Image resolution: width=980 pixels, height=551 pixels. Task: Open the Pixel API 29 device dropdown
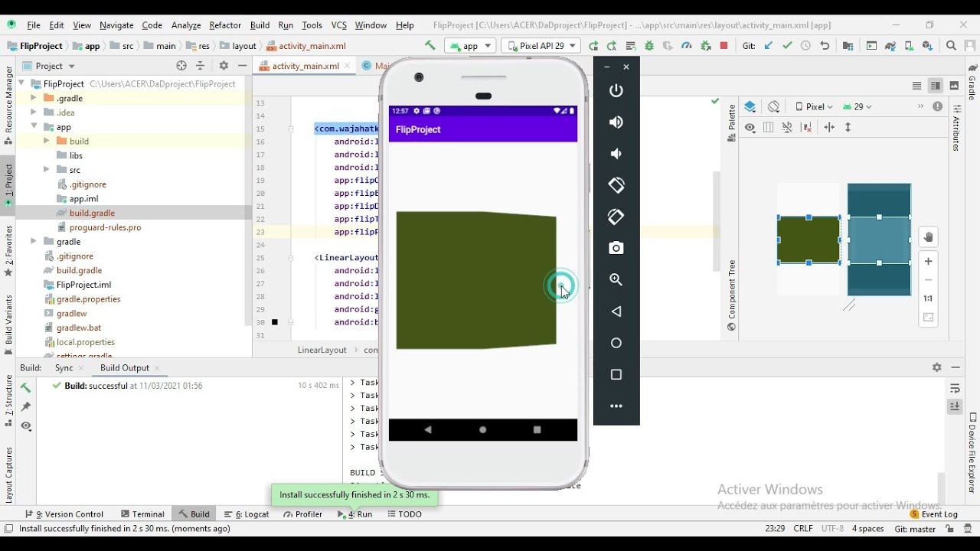[541, 46]
